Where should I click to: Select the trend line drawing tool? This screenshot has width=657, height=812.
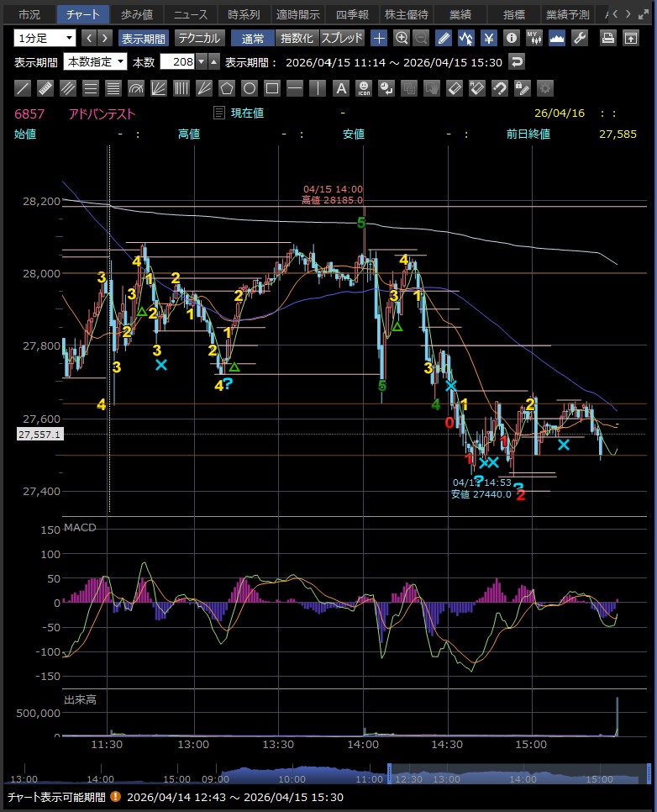tap(23, 88)
